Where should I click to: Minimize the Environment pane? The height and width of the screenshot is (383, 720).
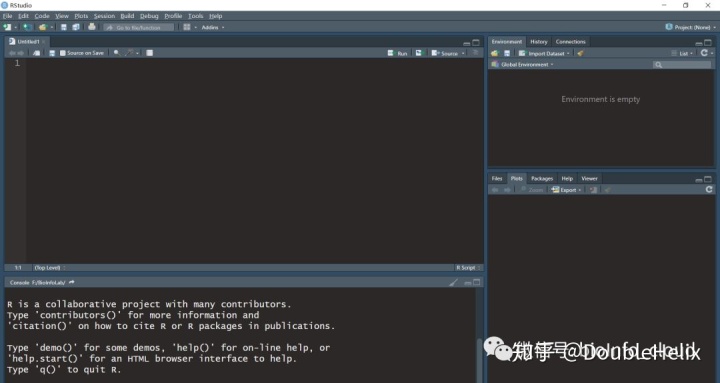pyautogui.click(x=699, y=43)
